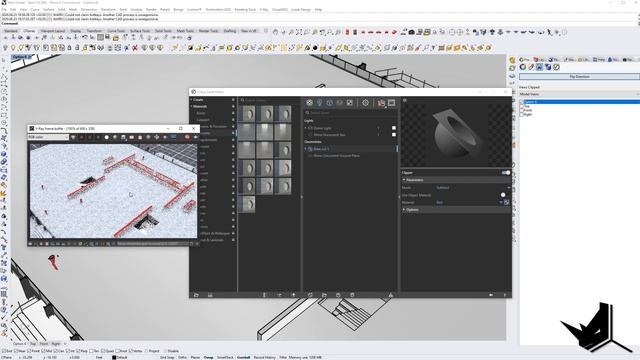Open Render Elements icon in Asset Editor
This screenshot has width=640, height=360.
click(x=340, y=103)
